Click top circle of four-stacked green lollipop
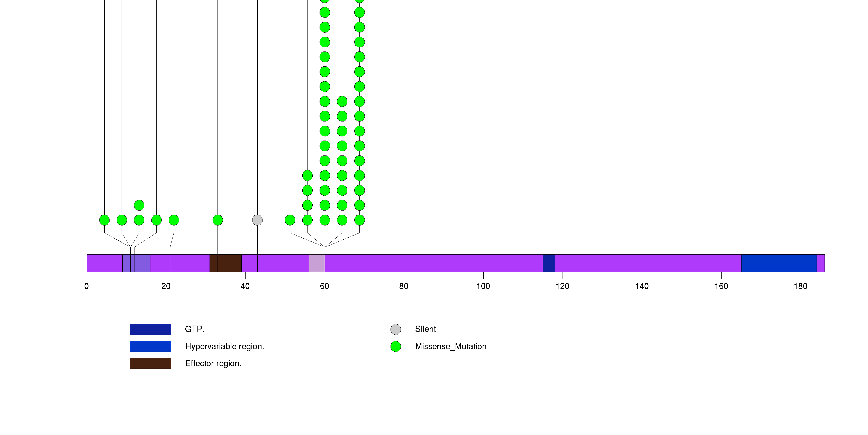This screenshot has width=868, height=435. [307, 175]
